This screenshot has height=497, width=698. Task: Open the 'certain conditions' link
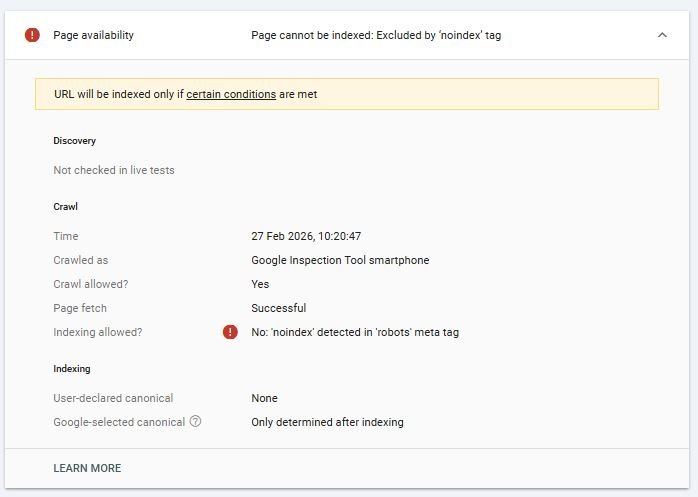(x=231, y=94)
